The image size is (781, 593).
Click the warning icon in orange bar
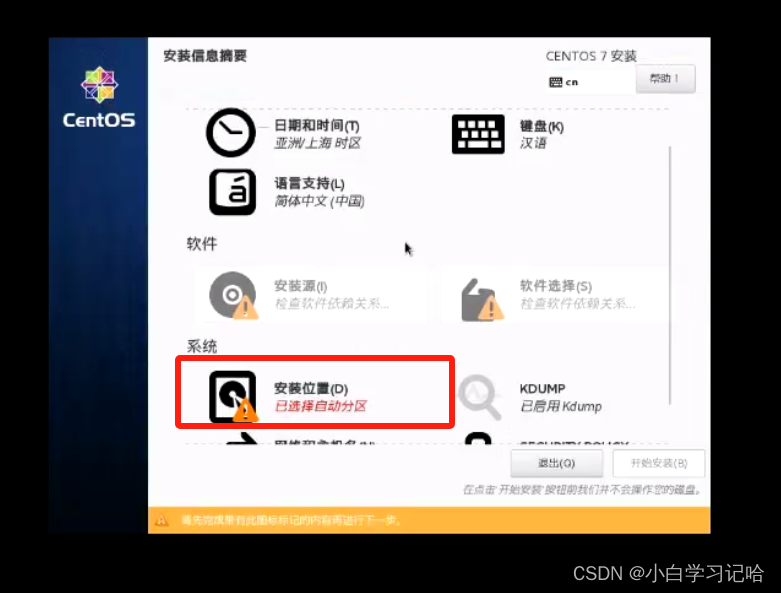(161, 521)
